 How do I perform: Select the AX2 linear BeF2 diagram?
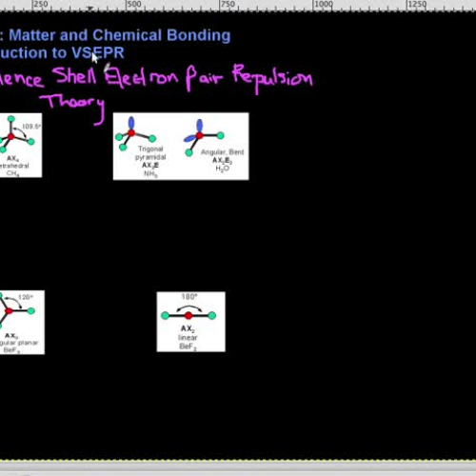coord(191,322)
